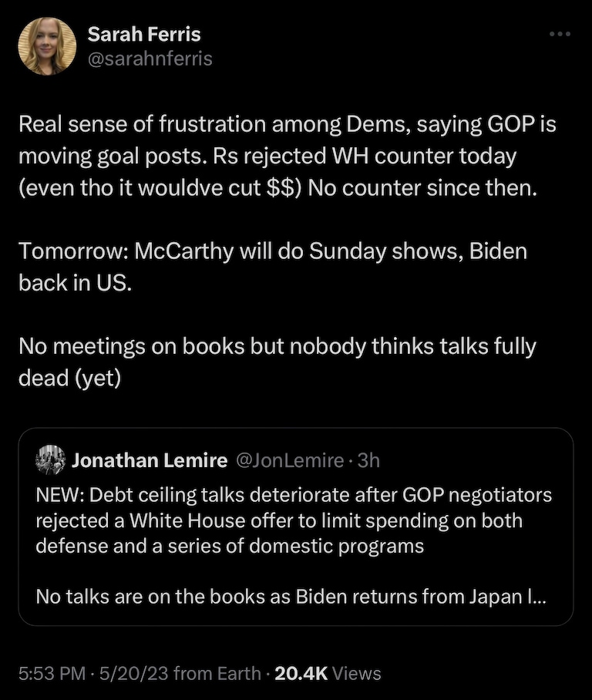Click the 'No talks are on the books' line
Image resolution: width=592 pixels, height=700 pixels.
click(293, 596)
